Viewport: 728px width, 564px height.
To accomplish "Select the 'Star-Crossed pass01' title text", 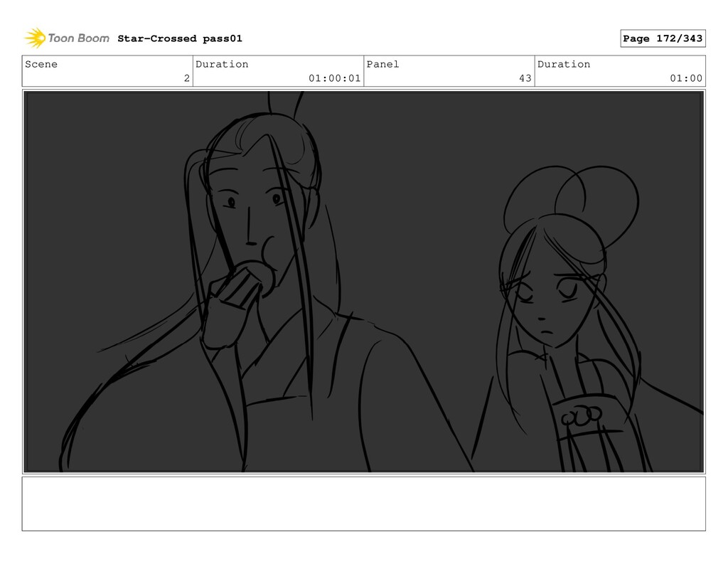I will point(180,38).
